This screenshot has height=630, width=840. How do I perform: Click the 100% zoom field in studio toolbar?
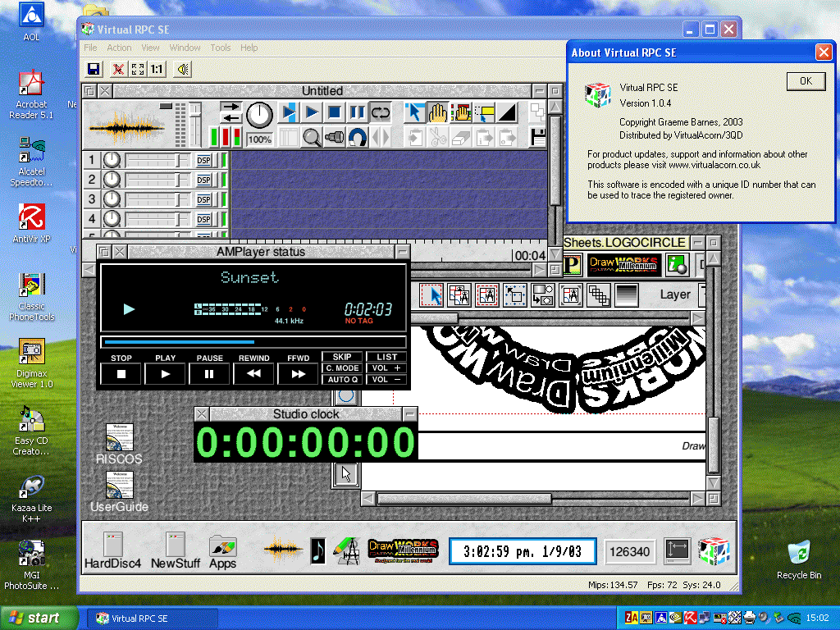click(259, 139)
